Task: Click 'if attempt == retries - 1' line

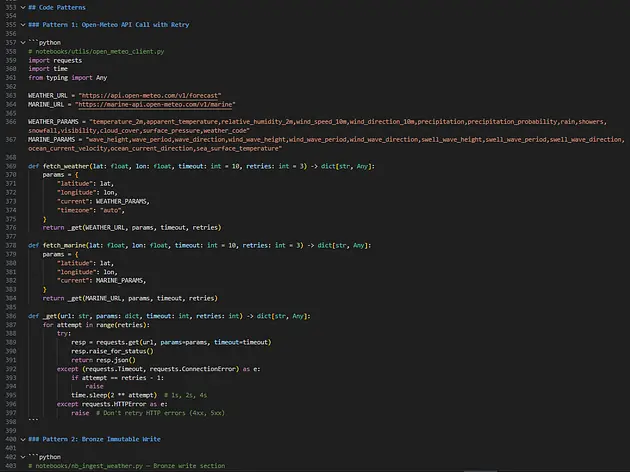Action: (x=117, y=378)
